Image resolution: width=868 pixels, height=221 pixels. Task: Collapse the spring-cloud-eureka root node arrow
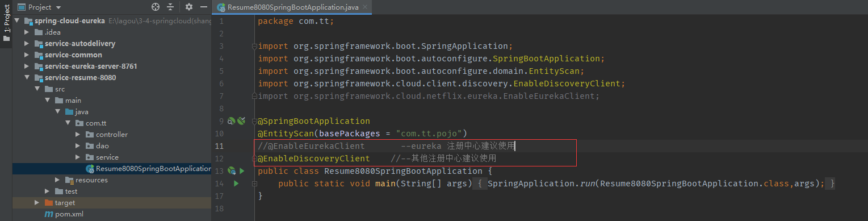17,21
